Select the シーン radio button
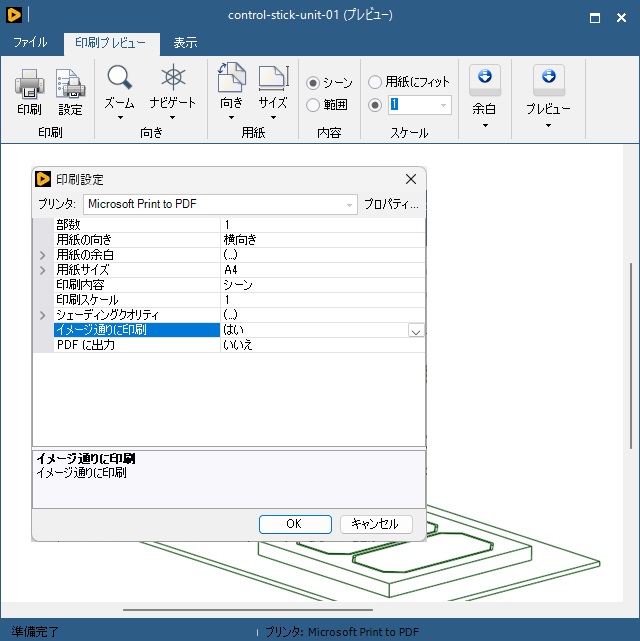Screen dimensions: 640x641 [x=313, y=83]
